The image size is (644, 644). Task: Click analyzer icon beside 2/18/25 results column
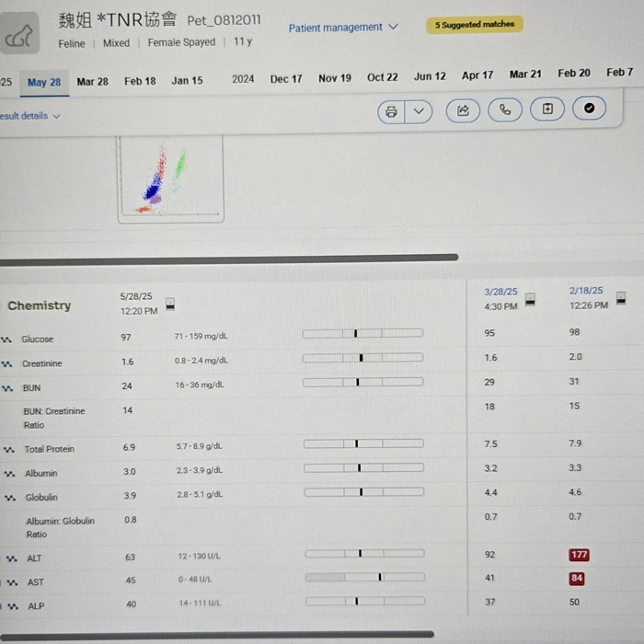[x=621, y=298]
